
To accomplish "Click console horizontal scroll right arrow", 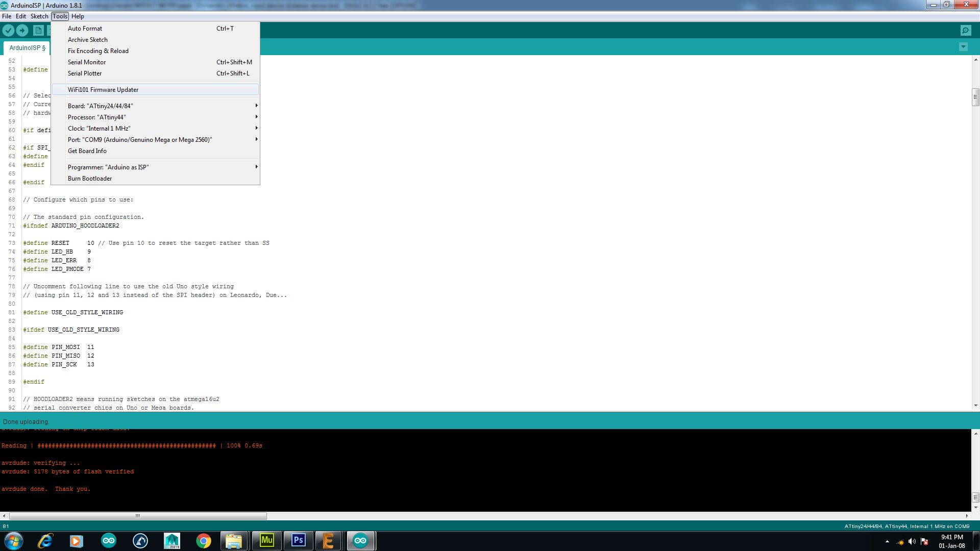I will pyautogui.click(x=967, y=516).
